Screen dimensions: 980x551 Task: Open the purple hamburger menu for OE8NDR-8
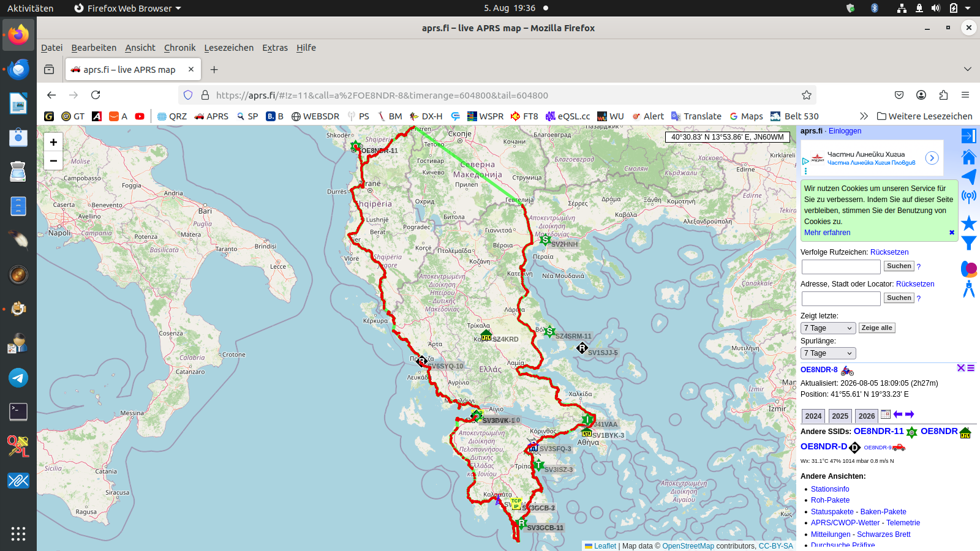coord(971,368)
